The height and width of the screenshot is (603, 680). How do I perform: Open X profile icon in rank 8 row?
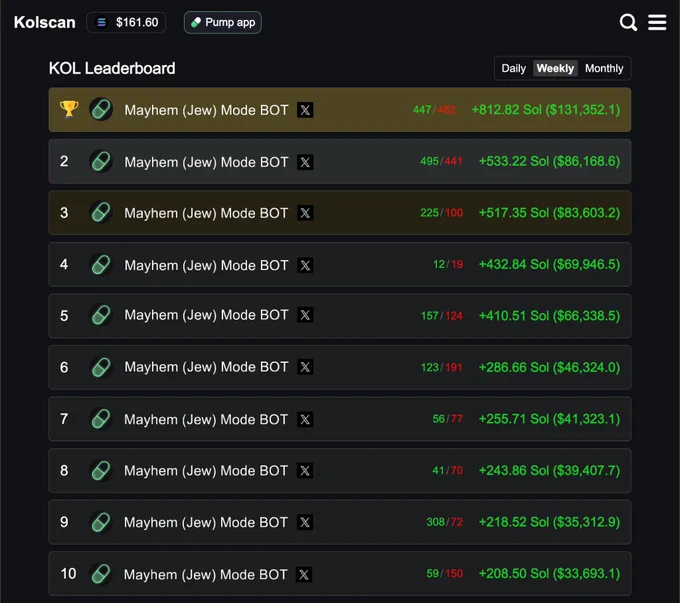(305, 471)
